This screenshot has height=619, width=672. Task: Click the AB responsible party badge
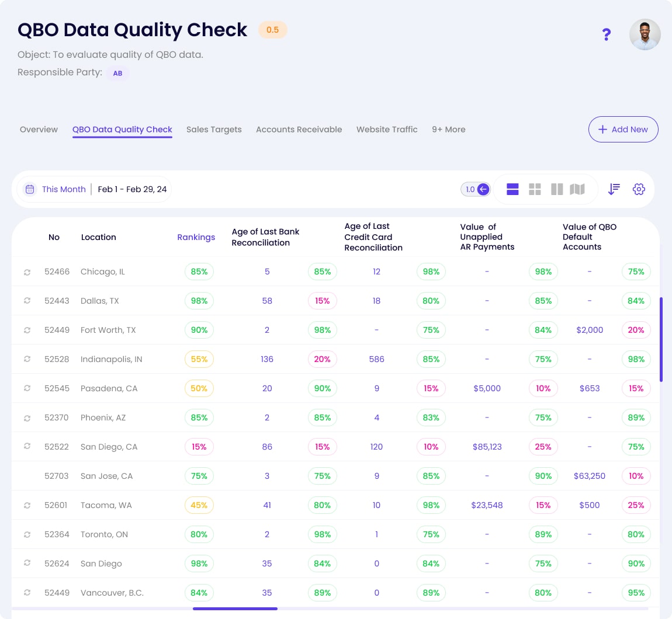pyautogui.click(x=117, y=73)
